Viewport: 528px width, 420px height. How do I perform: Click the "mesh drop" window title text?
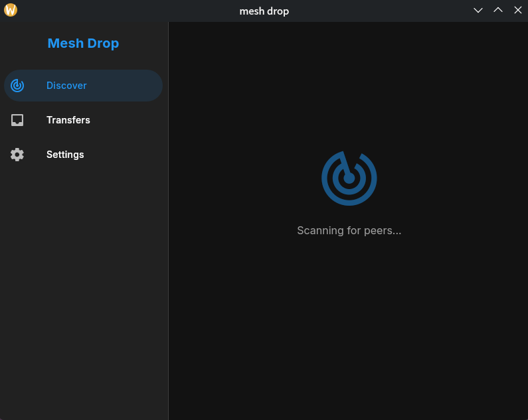264,11
